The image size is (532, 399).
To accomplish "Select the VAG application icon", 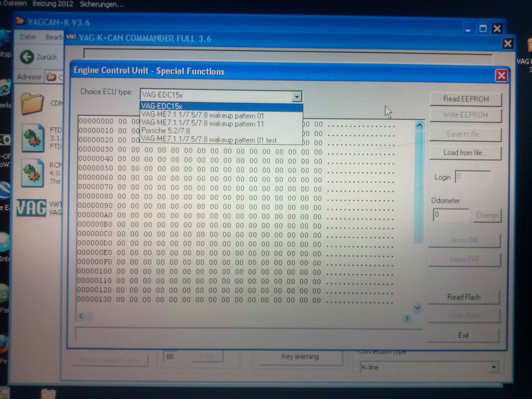I will [x=31, y=208].
